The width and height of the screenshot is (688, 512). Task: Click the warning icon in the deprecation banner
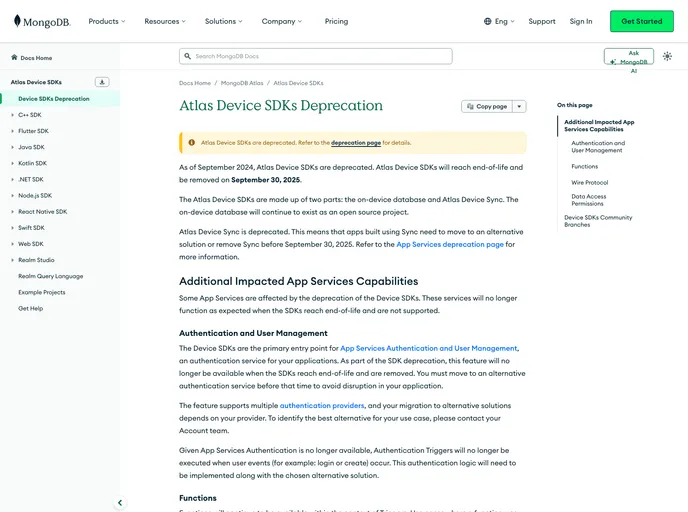(191, 143)
